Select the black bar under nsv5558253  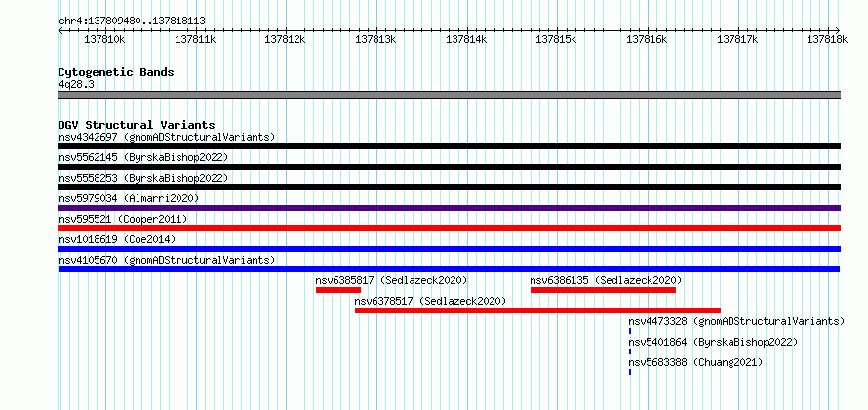[x=449, y=187]
